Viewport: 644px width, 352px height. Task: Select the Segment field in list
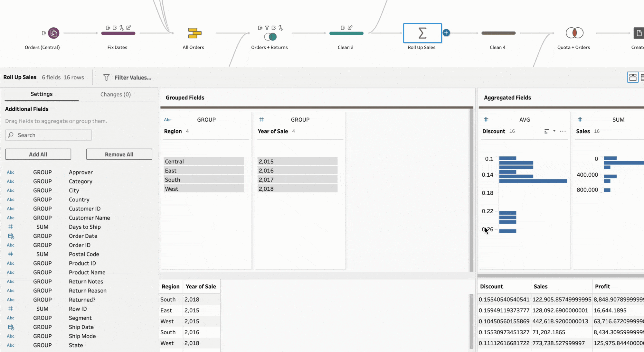coord(80,318)
